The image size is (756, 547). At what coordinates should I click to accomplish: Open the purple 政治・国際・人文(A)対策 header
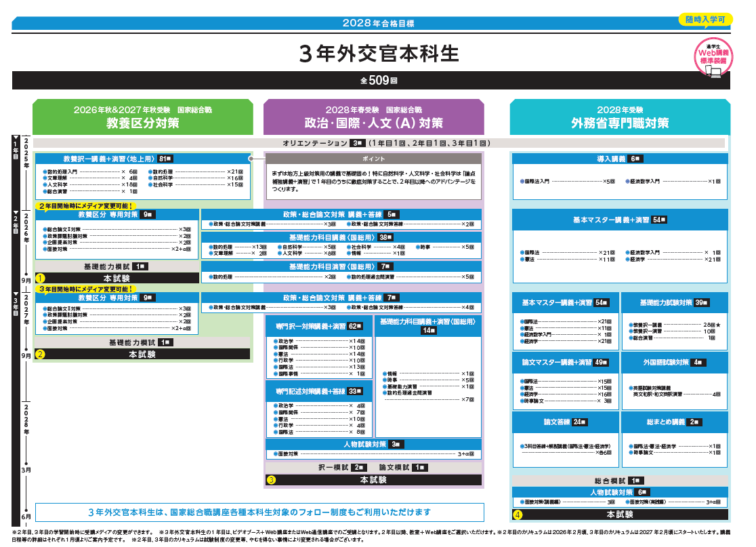click(373, 117)
